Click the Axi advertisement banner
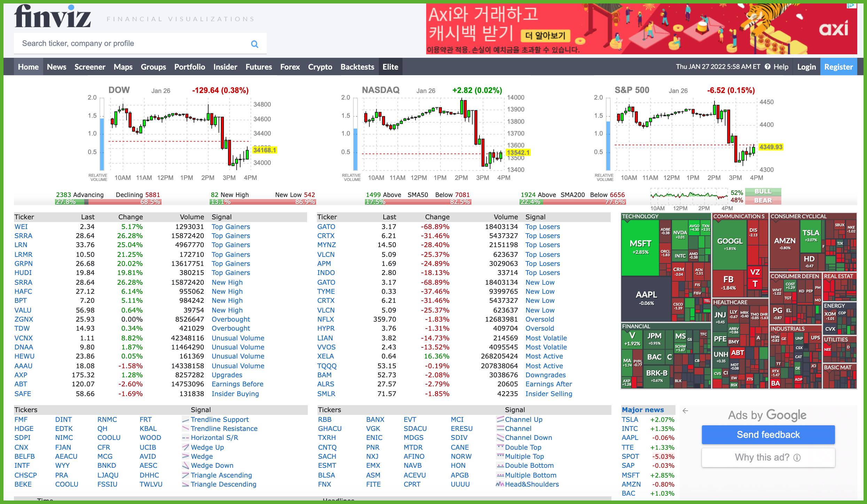 (x=641, y=29)
